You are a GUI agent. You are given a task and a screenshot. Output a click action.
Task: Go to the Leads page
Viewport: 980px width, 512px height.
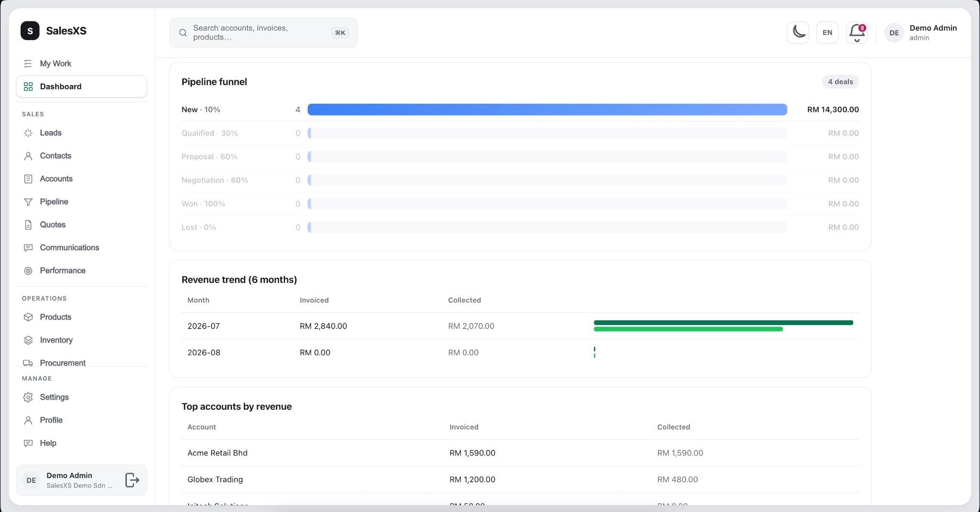point(81,133)
